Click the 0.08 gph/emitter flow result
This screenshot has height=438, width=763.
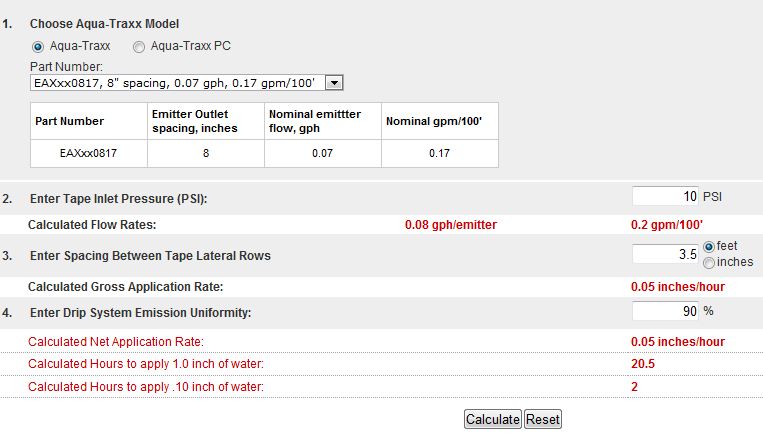click(451, 225)
